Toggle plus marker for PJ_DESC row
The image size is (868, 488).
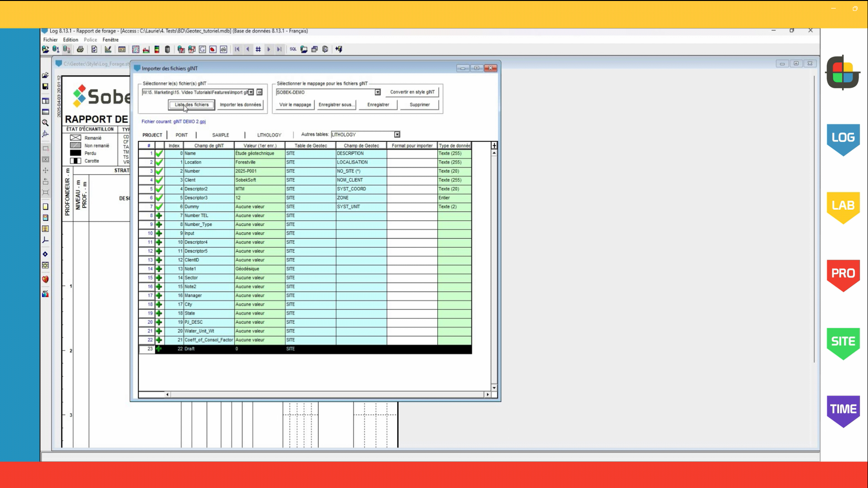159,322
